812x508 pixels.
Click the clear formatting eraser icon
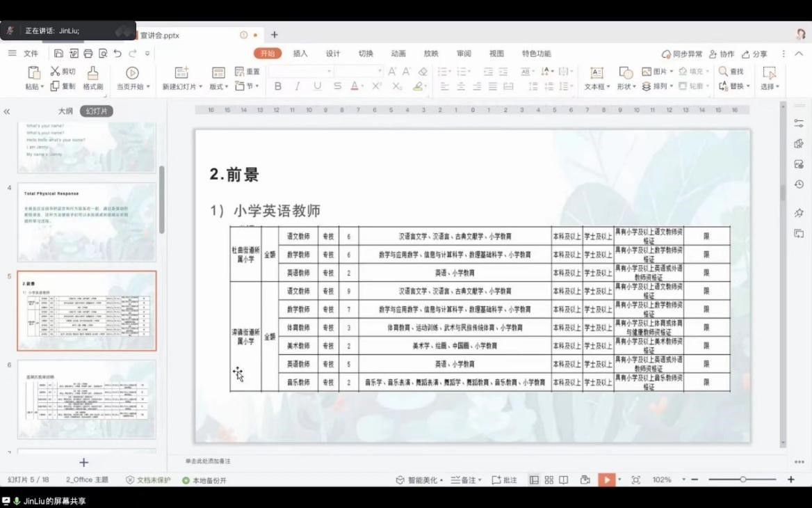coord(423,72)
